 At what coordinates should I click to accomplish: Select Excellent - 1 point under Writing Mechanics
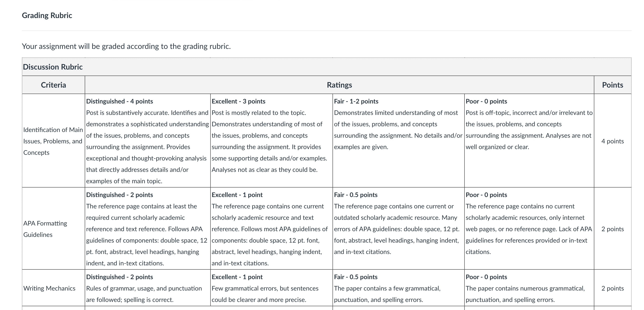[x=272, y=288]
